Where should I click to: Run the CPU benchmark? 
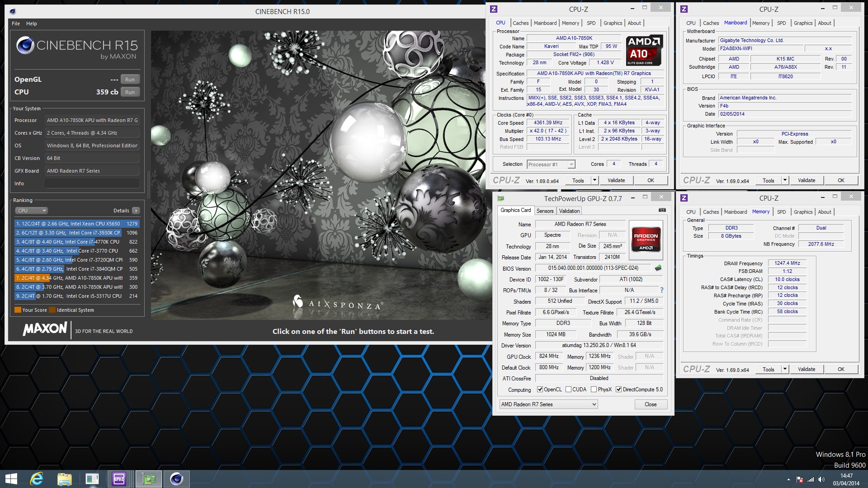point(130,92)
